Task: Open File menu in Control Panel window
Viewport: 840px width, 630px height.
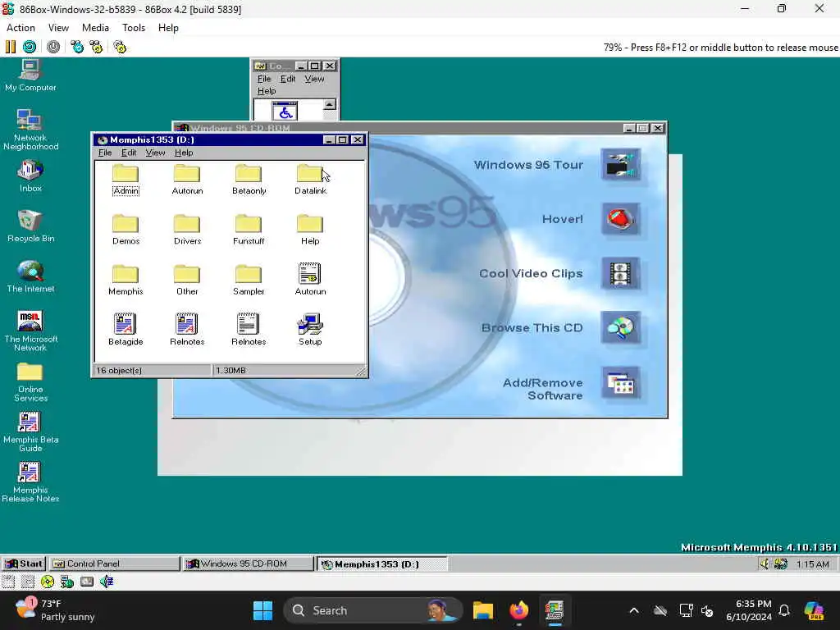Action: click(264, 79)
